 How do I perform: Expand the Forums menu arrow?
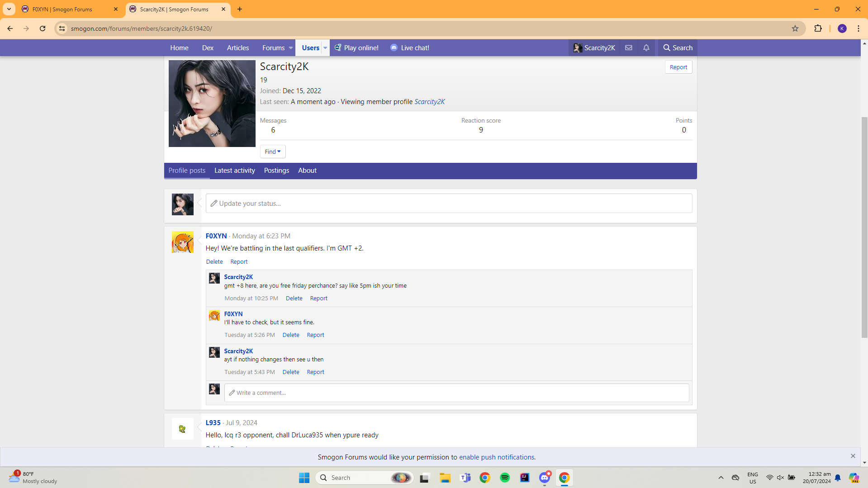coord(291,48)
